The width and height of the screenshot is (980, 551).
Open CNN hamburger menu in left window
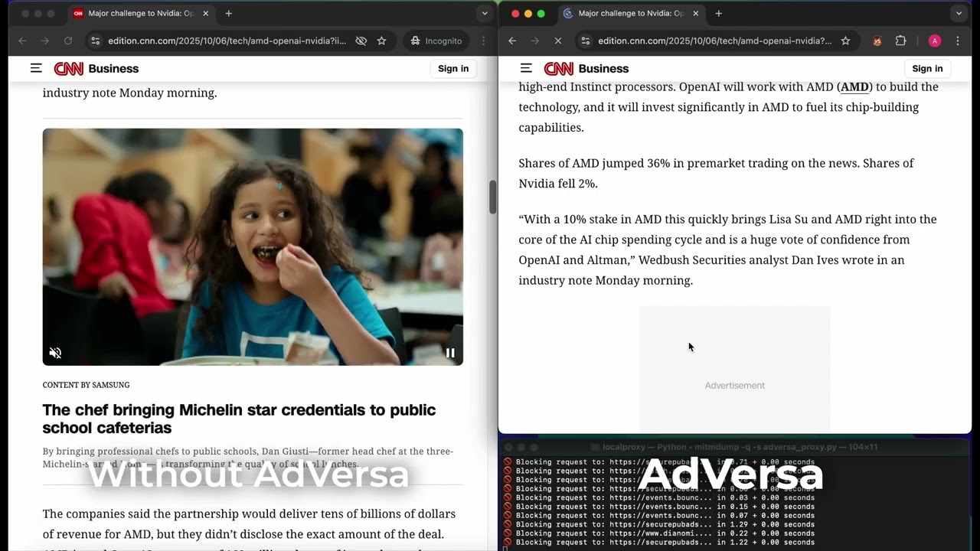[36, 68]
